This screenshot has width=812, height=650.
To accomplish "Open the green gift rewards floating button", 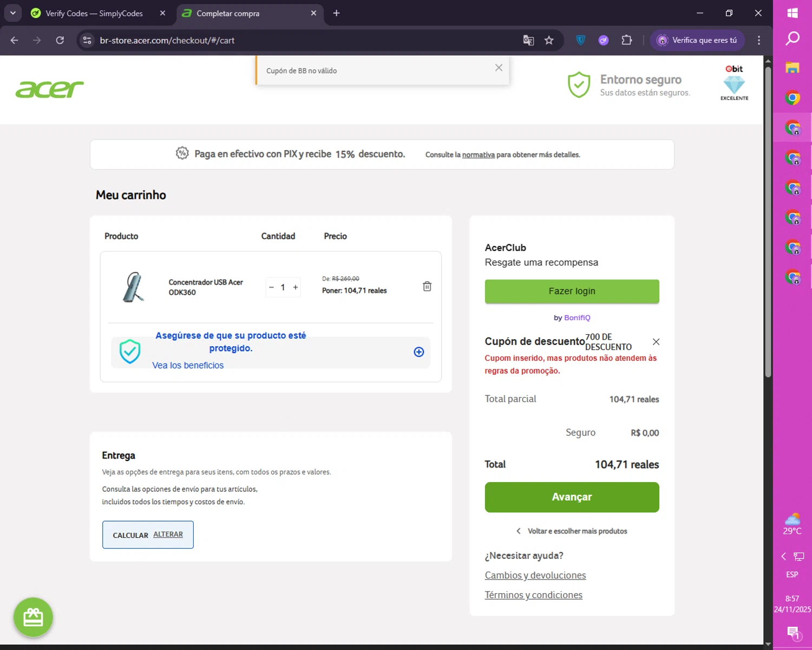I will pyautogui.click(x=33, y=617).
